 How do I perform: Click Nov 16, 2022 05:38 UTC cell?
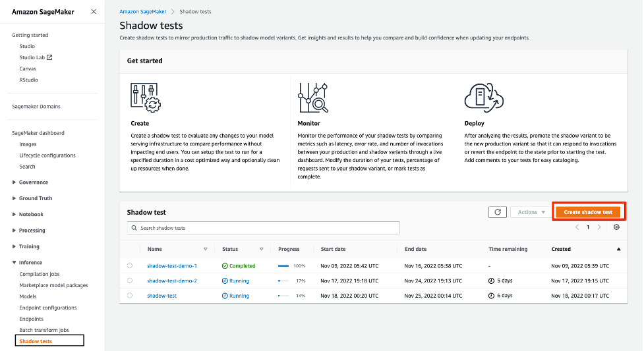tap(433, 266)
